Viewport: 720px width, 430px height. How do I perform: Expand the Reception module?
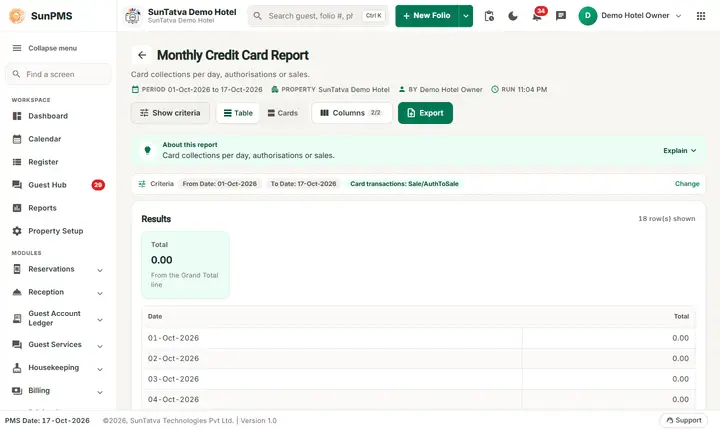pyautogui.click(x=100, y=293)
